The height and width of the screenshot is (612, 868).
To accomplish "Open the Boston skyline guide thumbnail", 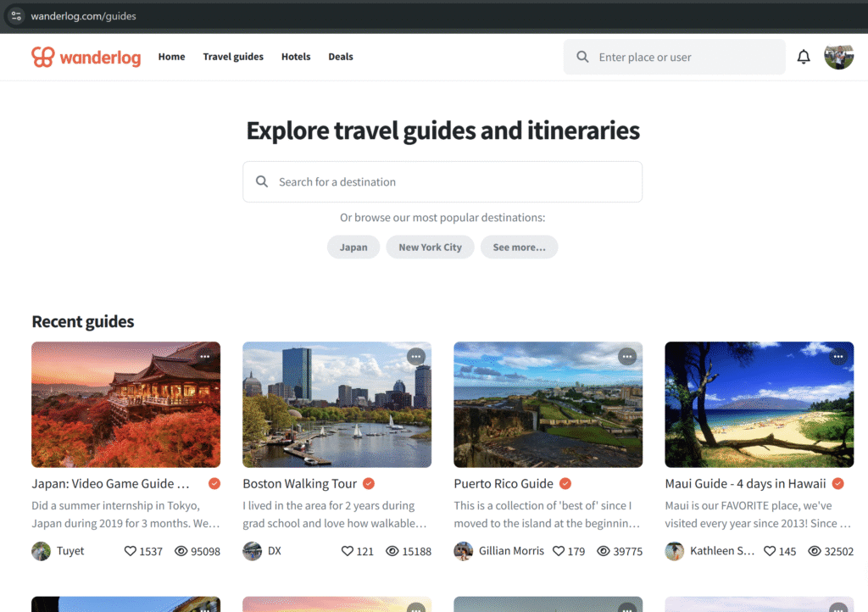I will 337,404.
